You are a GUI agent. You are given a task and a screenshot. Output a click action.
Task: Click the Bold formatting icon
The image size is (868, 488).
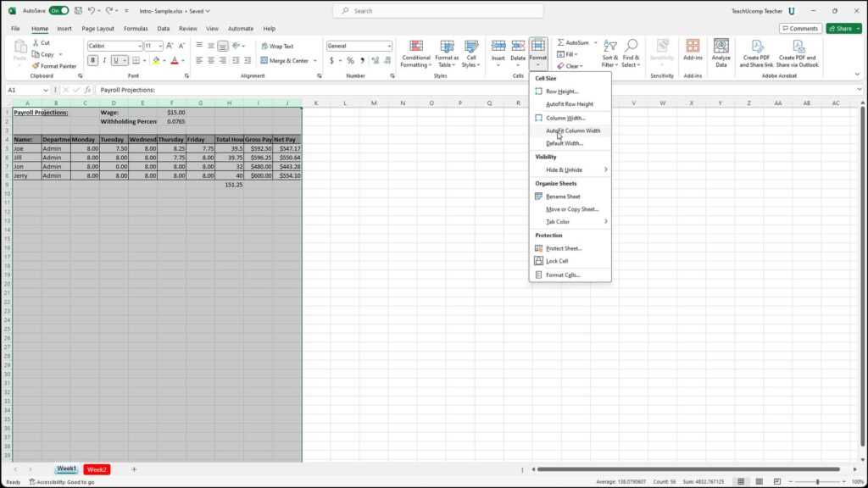pos(92,60)
